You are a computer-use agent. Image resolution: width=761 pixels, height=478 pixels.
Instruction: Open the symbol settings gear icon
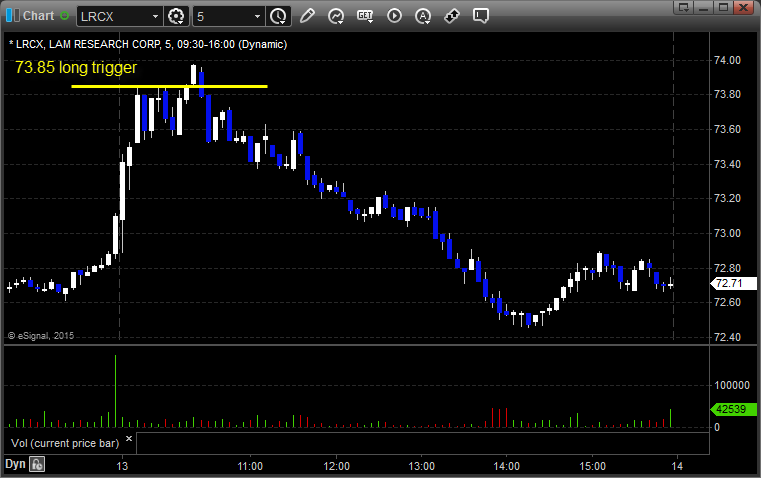coord(177,16)
